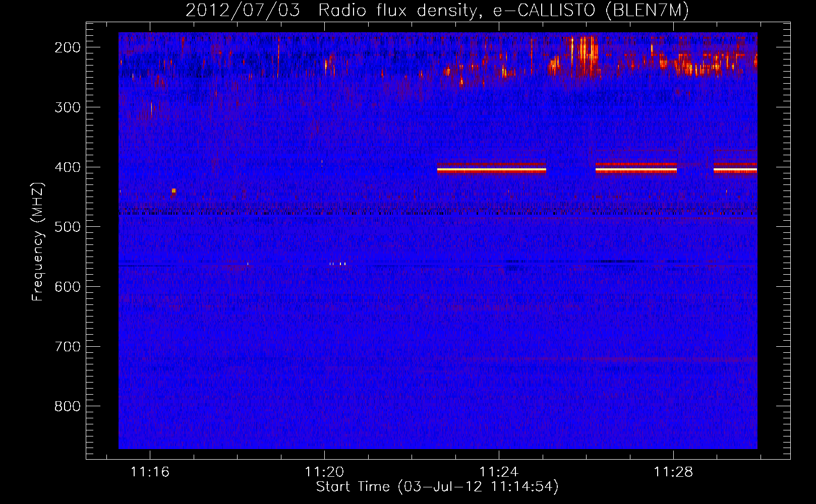Screen dimensions: 816x504
Task: Click the 600 frequency tick label
Action: point(68,287)
